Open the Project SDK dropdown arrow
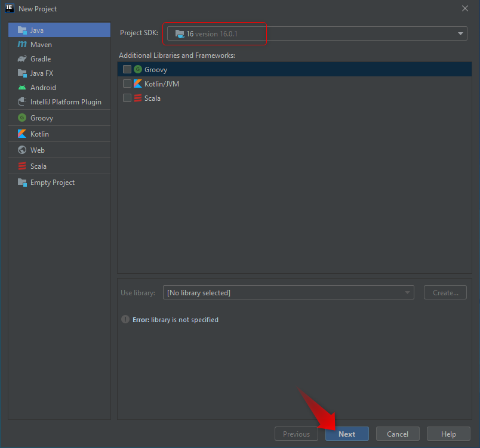 click(460, 33)
